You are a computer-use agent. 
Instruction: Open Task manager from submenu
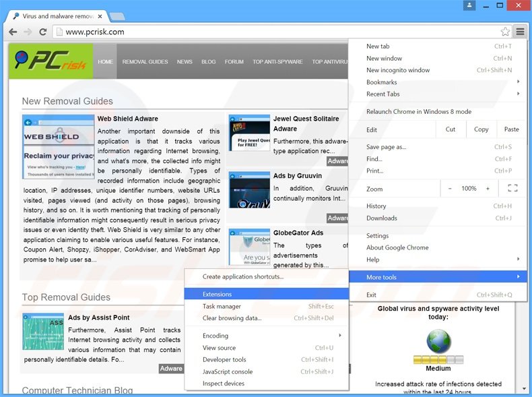267,306
